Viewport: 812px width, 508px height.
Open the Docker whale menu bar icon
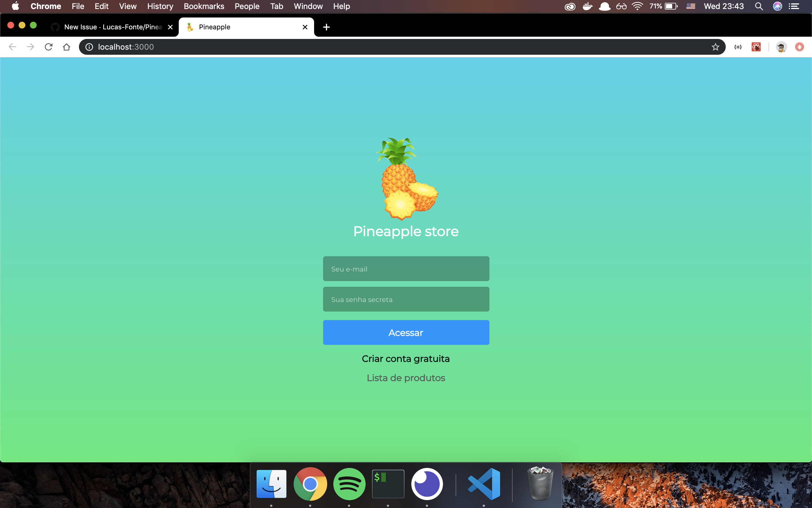click(x=588, y=6)
